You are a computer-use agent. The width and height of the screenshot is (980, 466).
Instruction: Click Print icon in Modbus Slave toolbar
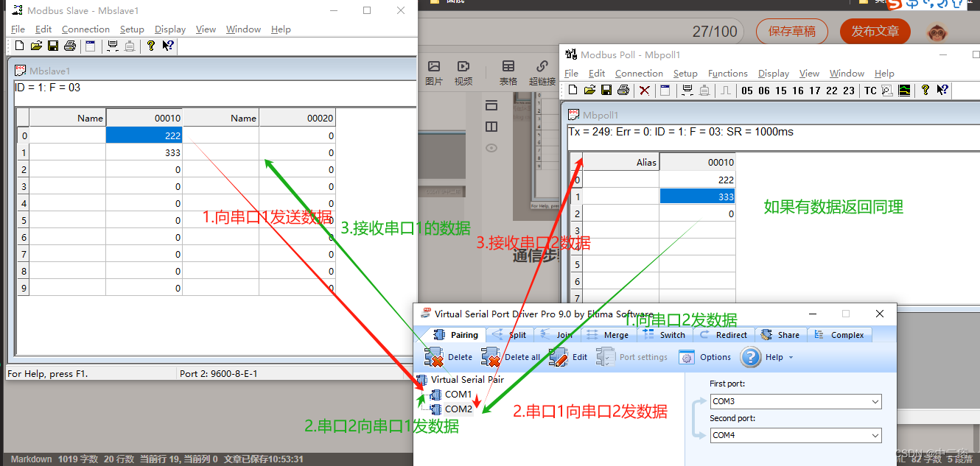(70, 46)
